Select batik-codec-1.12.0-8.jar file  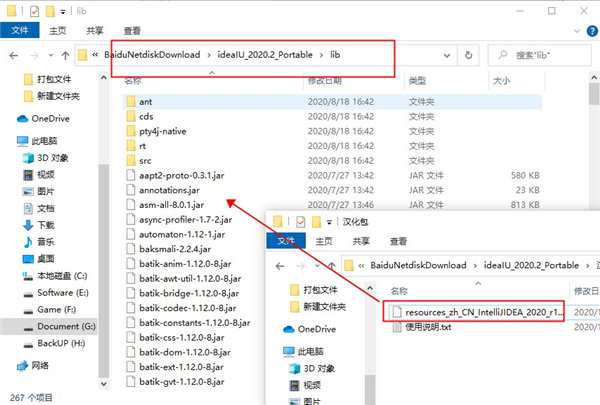pyautogui.click(x=188, y=308)
